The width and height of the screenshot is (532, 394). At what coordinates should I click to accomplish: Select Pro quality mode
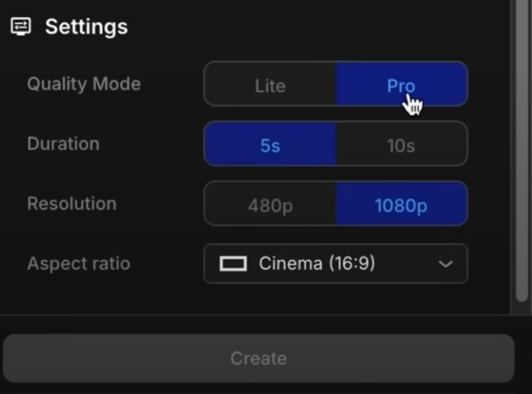(x=401, y=84)
